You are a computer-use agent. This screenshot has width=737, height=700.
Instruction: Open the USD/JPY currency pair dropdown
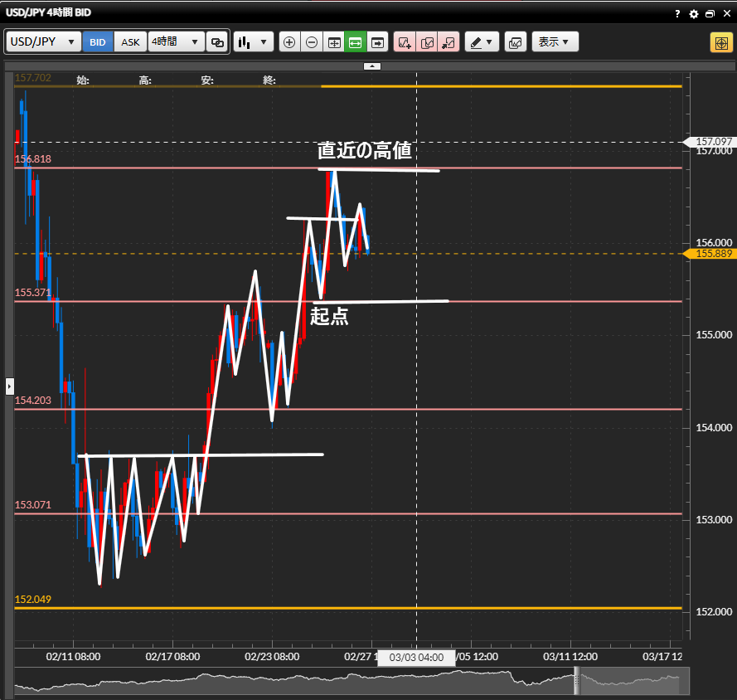(44, 42)
